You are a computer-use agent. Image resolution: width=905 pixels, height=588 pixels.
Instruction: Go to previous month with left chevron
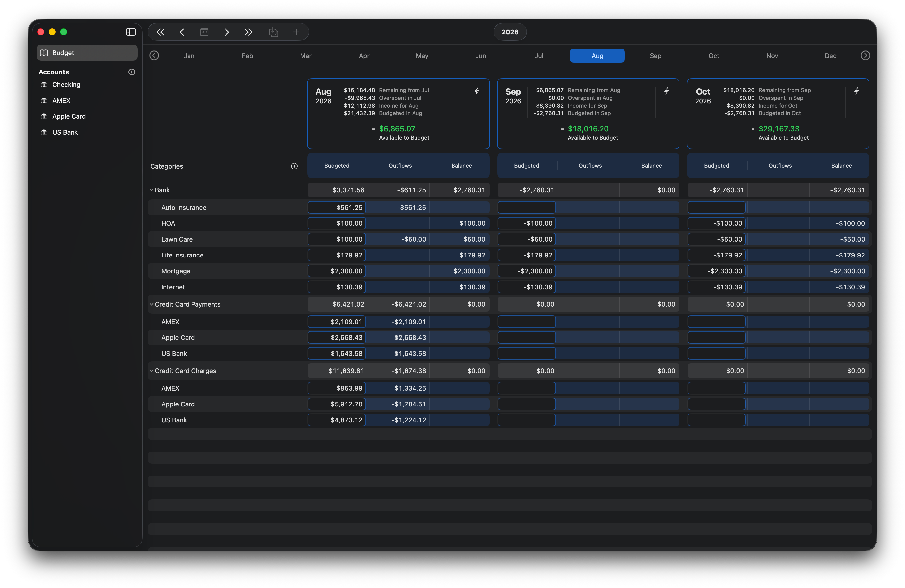[182, 32]
